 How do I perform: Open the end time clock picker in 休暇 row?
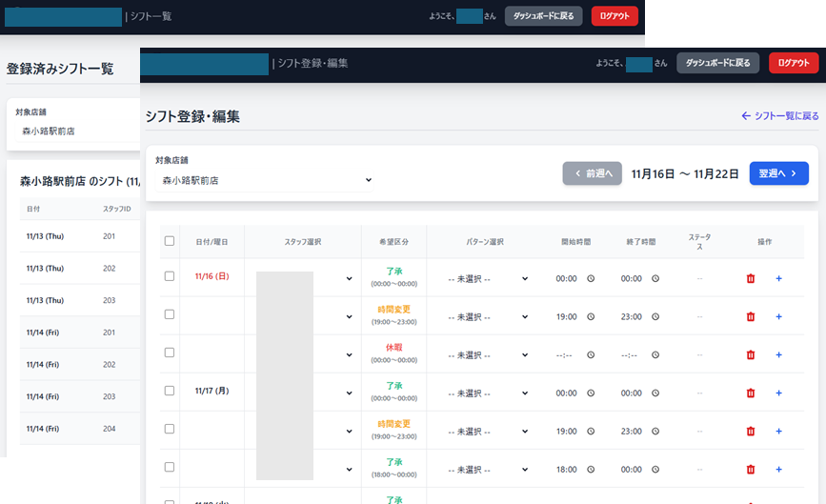click(655, 354)
